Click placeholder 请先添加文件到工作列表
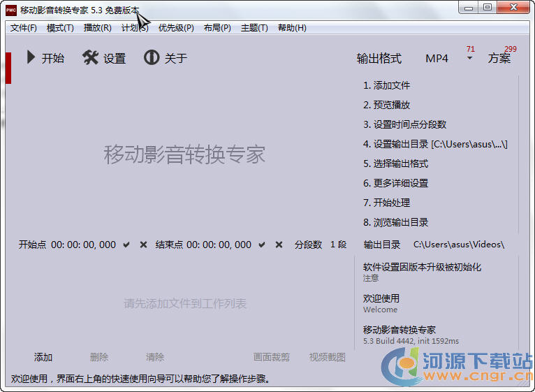Screen dimensions: 535x392 pyautogui.click(x=185, y=303)
